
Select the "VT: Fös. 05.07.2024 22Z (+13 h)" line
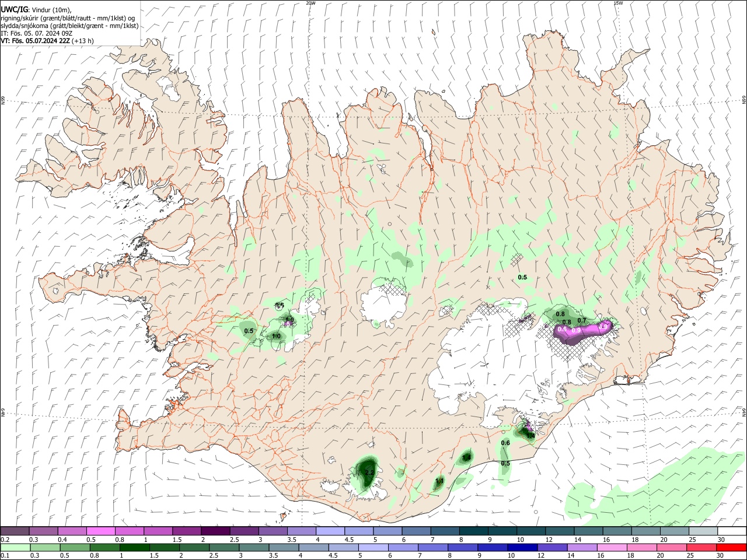click(47, 41)
